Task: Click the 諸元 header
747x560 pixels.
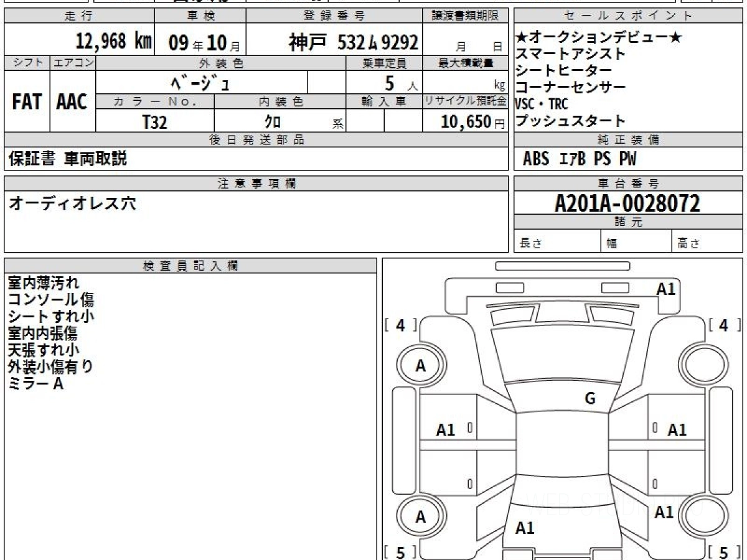Action: (629, 222)
